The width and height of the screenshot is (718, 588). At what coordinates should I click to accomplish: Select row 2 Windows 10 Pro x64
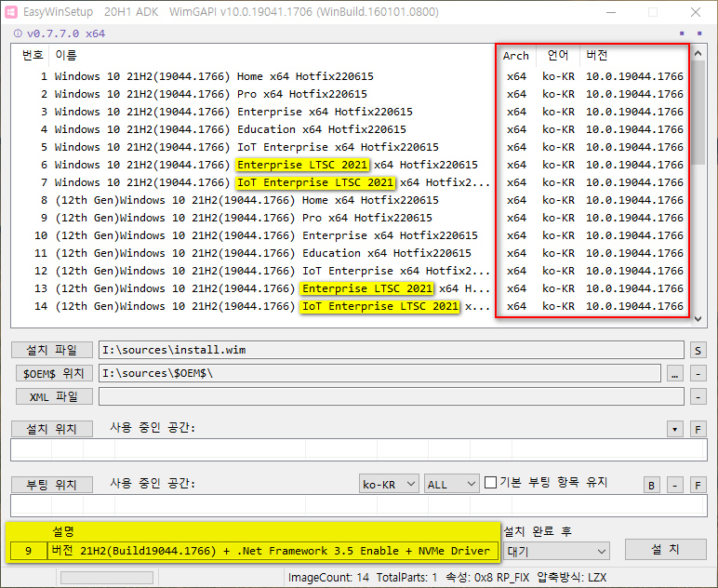click(x=351, y=94)
